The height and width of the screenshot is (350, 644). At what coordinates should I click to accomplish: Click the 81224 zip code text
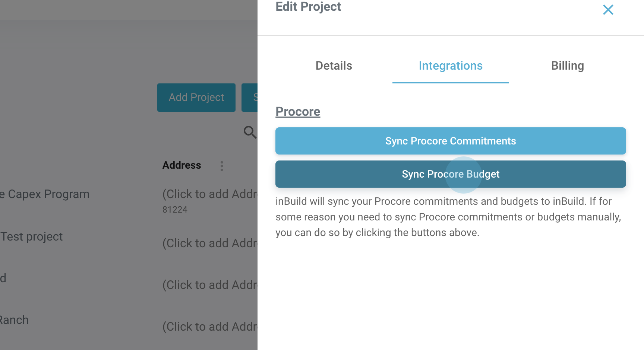click(x=175, y=210)
